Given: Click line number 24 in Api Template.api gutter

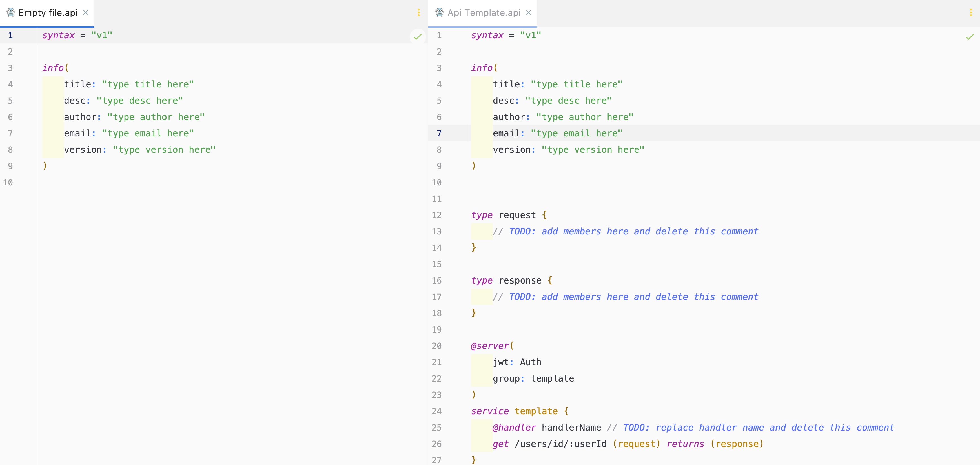Looking at the screenshot, I should [x=436, y=411].
